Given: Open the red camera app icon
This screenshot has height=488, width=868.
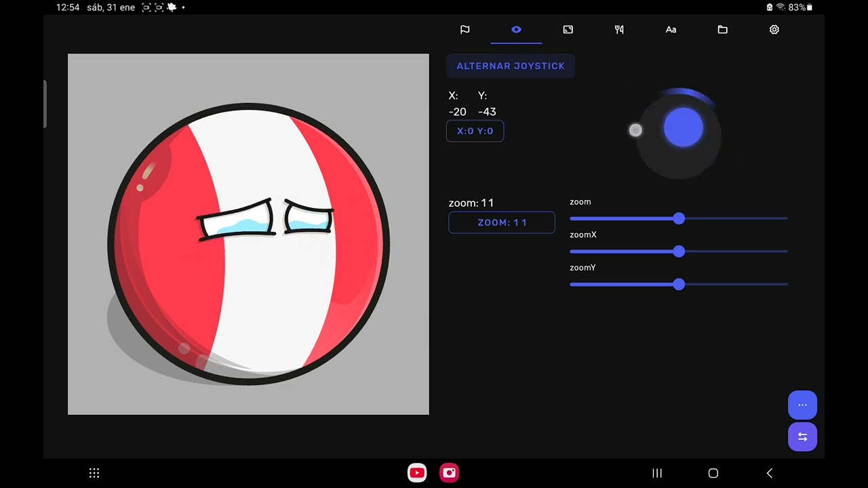Looking at the screenshot, I should [450, 473].
